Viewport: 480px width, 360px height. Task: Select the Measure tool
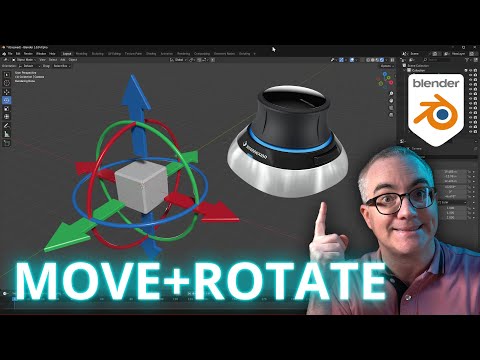pos(7,134)
